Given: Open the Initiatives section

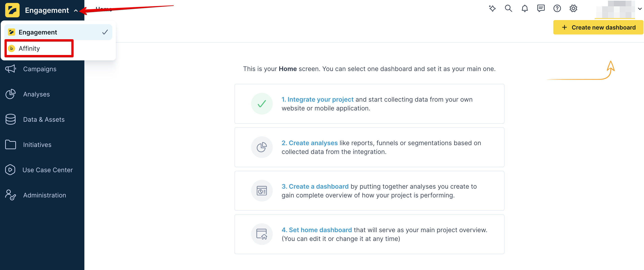Looking at the screenshot, I should [x=37, y=144].
